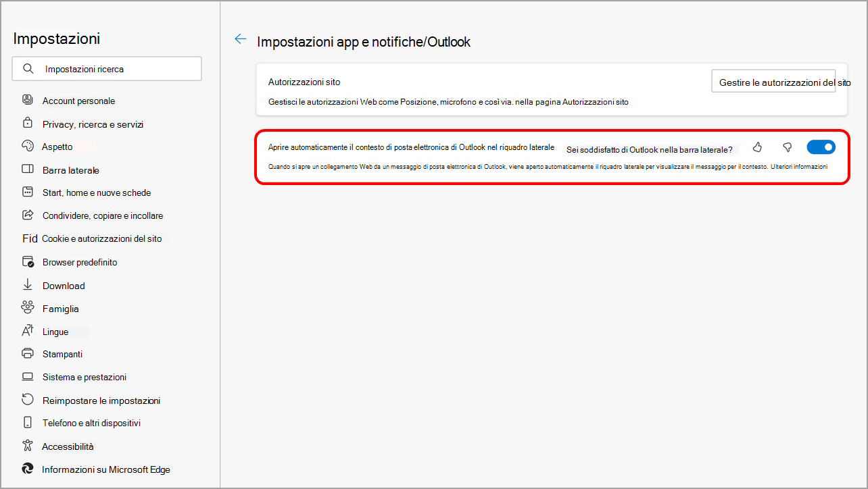
Task: Click the Autorizzazioni sito heading
Action: tap(304, 82)
